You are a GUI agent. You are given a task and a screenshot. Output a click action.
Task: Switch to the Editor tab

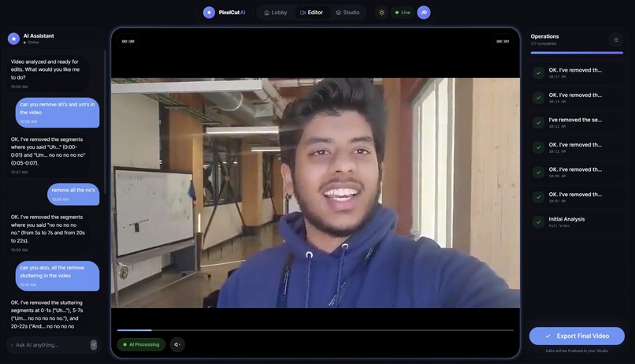(311, 13)
